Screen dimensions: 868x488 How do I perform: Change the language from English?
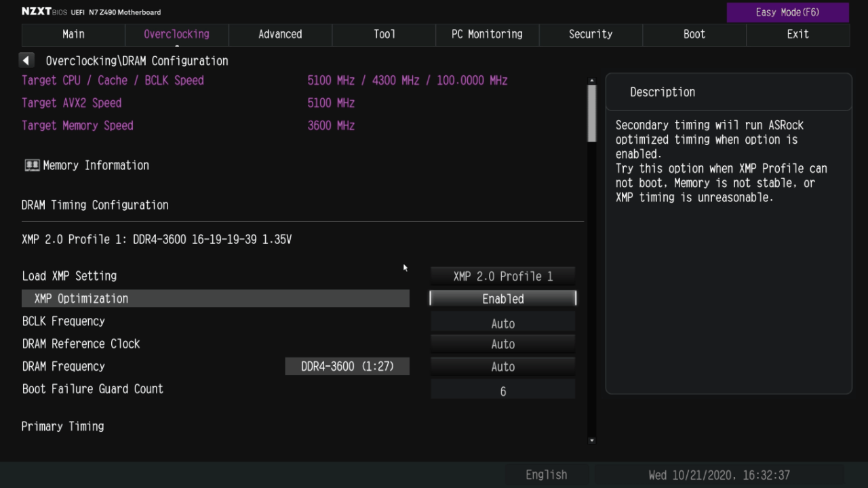546,475
